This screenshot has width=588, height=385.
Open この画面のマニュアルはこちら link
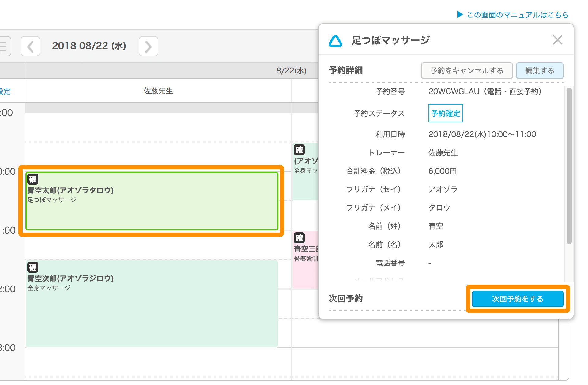pyautogui.click(x=518, y=14)
